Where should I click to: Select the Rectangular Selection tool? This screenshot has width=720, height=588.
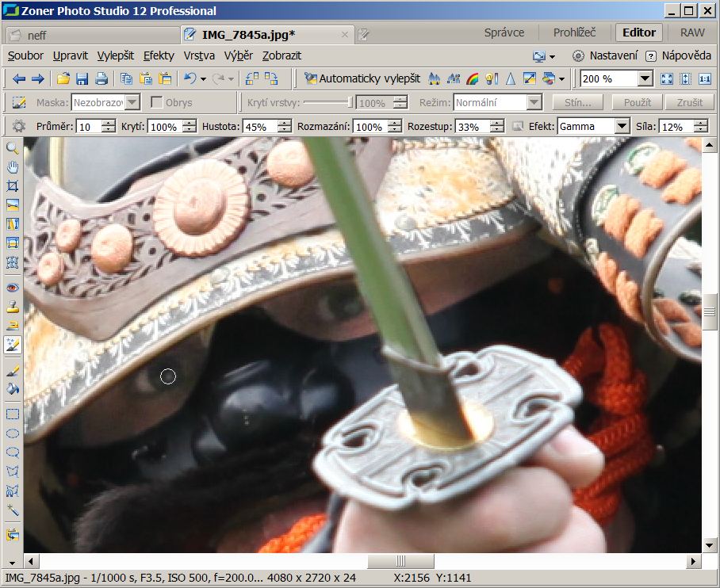[13, 414]
